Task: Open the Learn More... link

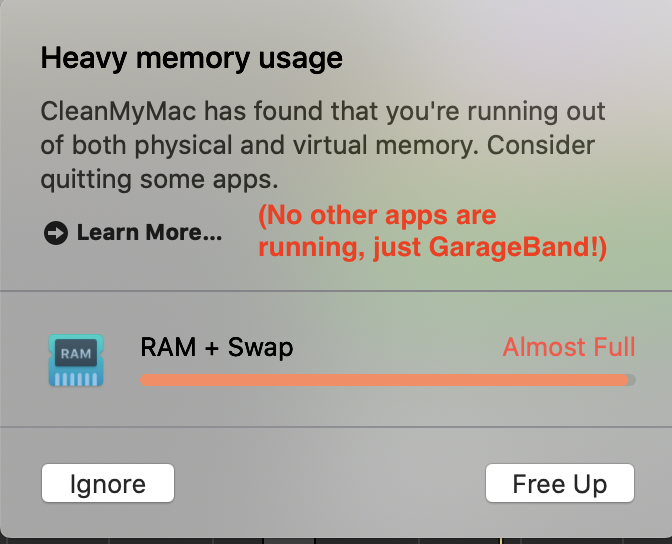Action: (x=149, y=233)
